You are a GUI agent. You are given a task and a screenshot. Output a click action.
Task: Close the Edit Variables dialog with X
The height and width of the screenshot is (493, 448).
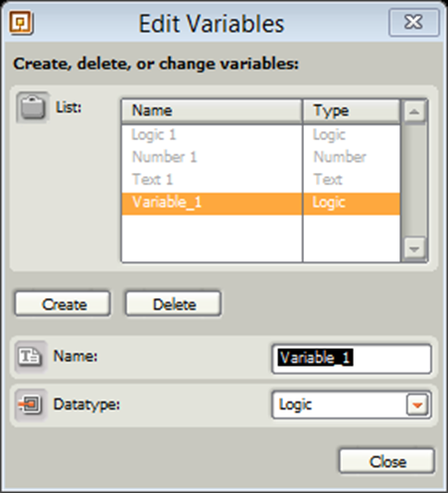pos(414,23)
